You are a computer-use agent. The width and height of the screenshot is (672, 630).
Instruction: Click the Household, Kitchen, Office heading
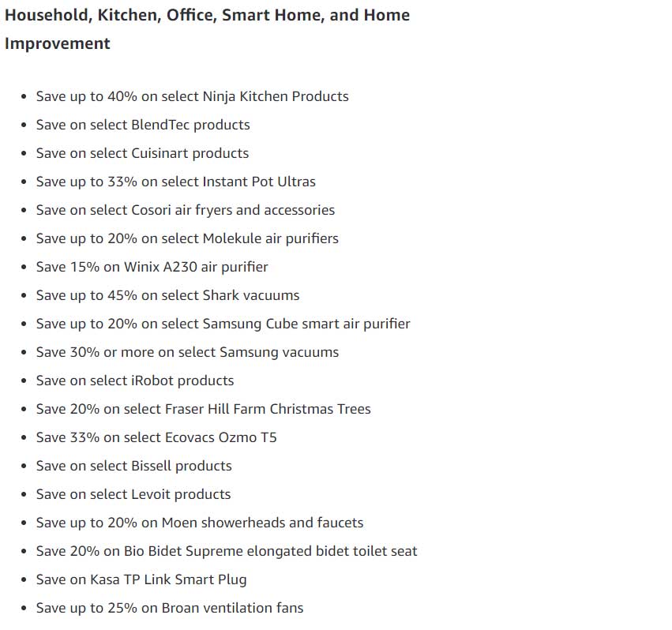pos(207,29)
